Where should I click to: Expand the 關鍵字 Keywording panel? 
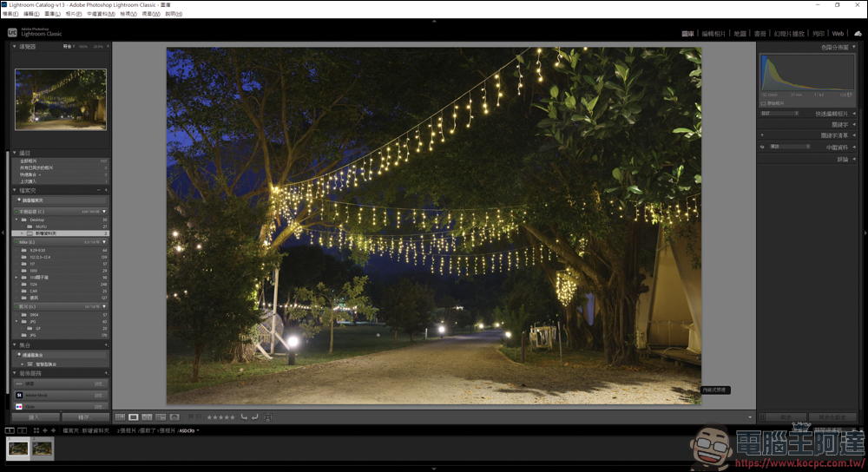pyautogui.click(x=854, y=124)
